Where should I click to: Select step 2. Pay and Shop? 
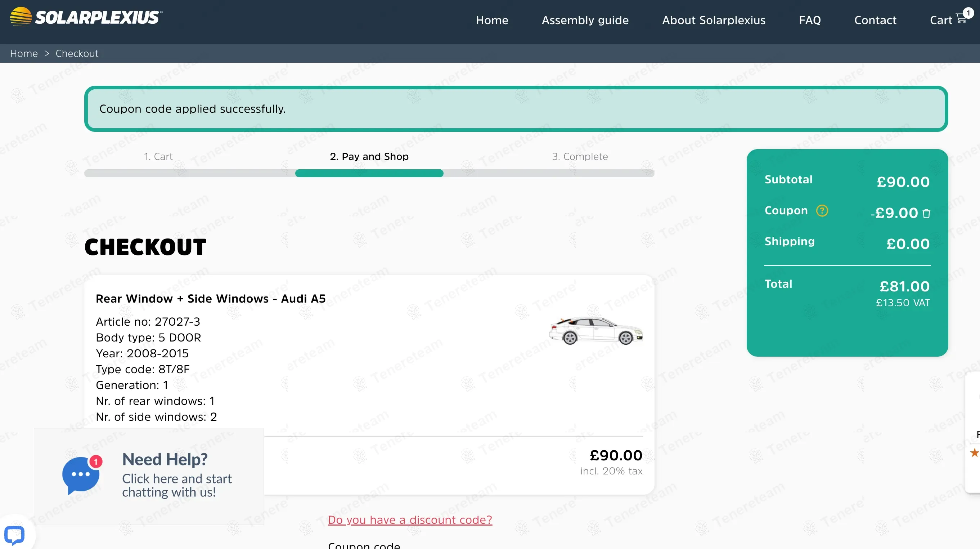[x=369, y=156]
